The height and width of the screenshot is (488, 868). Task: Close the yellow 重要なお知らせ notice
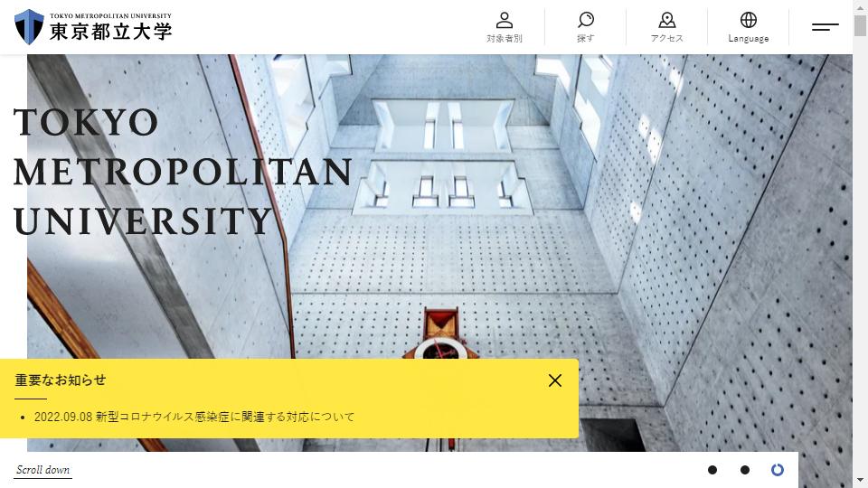click(554, 380)
